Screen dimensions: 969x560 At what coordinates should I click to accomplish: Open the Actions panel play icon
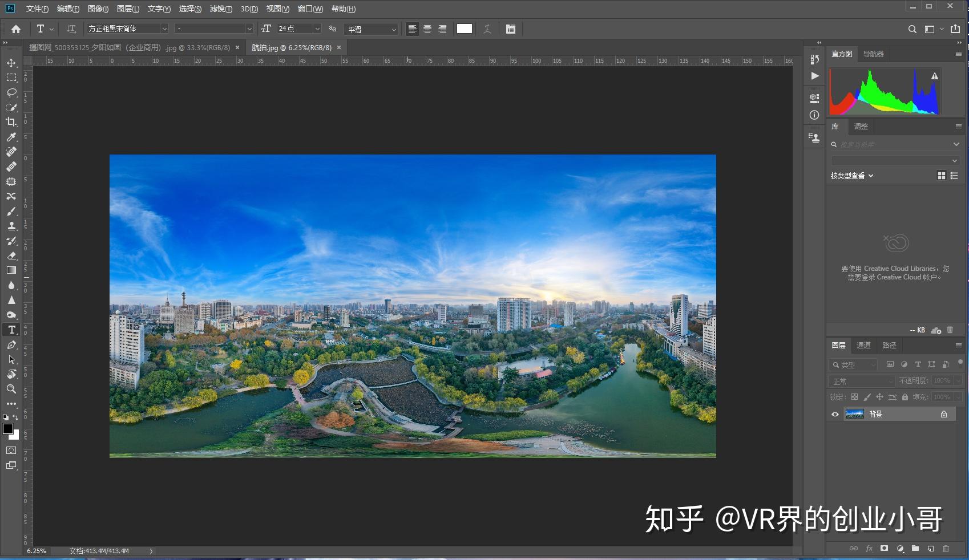(815, 75)
